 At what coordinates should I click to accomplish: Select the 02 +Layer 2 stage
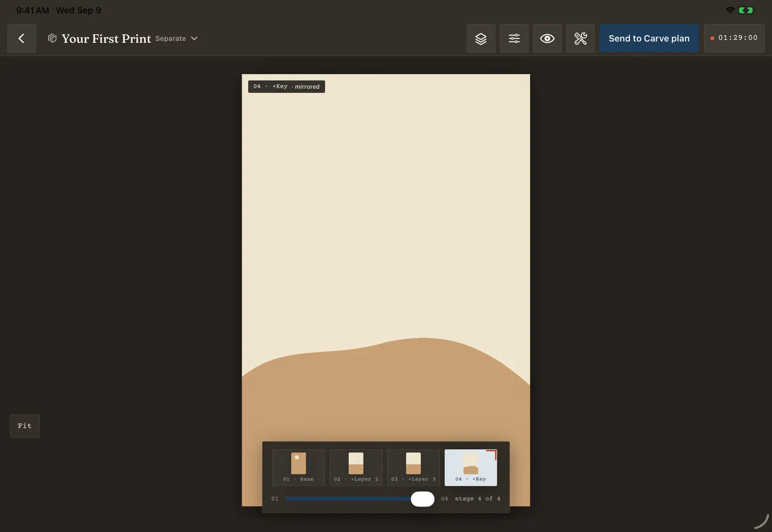tap(356, 467)
